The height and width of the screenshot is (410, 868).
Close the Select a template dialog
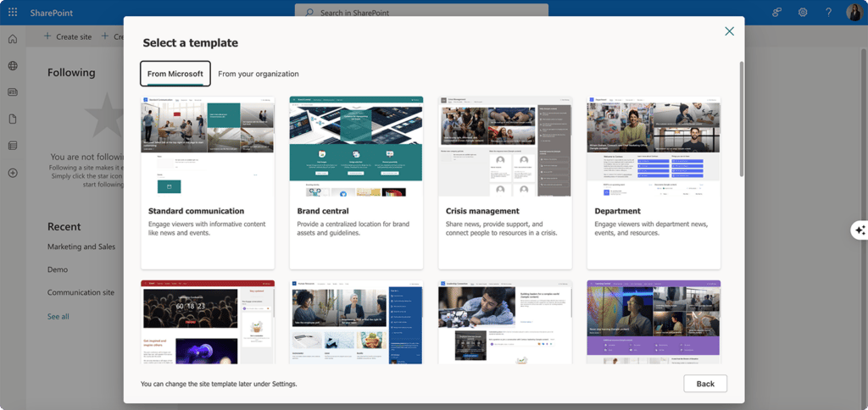(x=730, y=31)
